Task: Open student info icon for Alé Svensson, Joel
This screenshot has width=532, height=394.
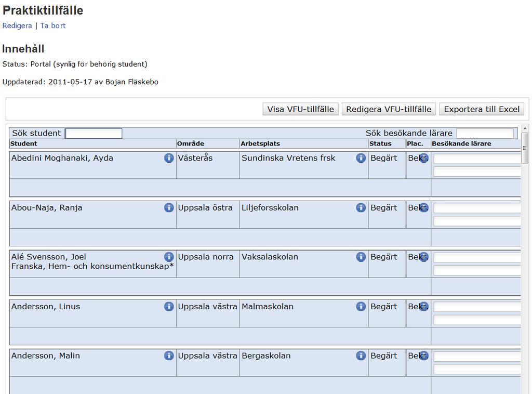Action: pos(169,257)
